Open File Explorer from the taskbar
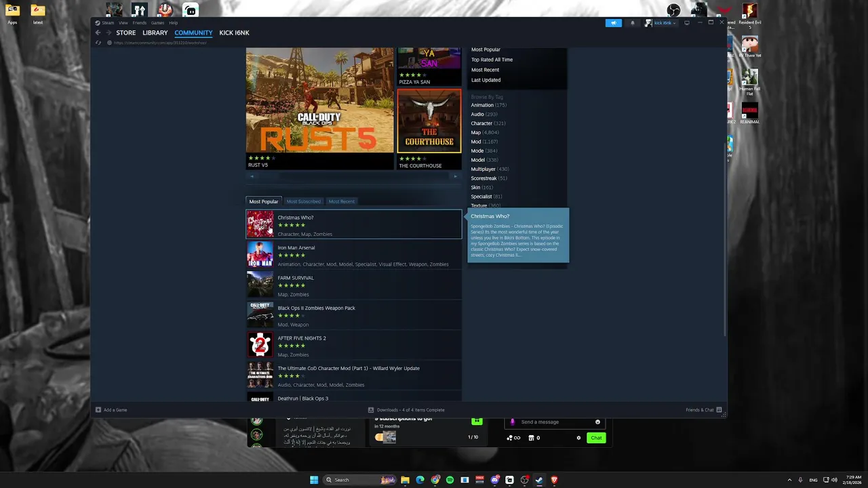The width and height of the screenshot is (868, 488). point(405,480)
